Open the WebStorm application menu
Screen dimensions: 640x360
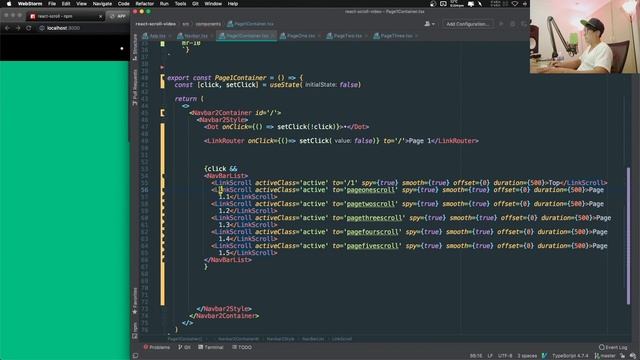(x=30, y=4)
